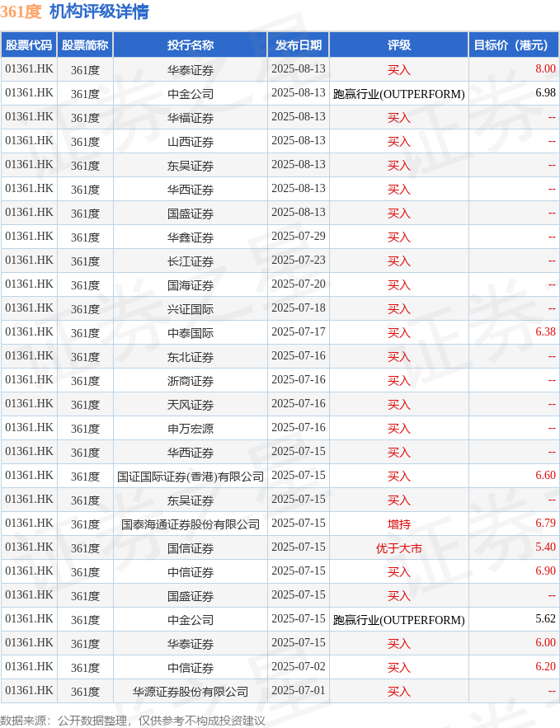Click the 国海证券 cell

click(x=191, y=285)
